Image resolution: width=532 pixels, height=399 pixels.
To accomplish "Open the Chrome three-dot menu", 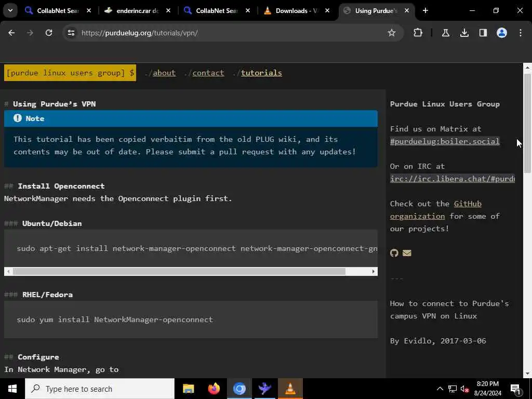I will (x=521, y=33).
